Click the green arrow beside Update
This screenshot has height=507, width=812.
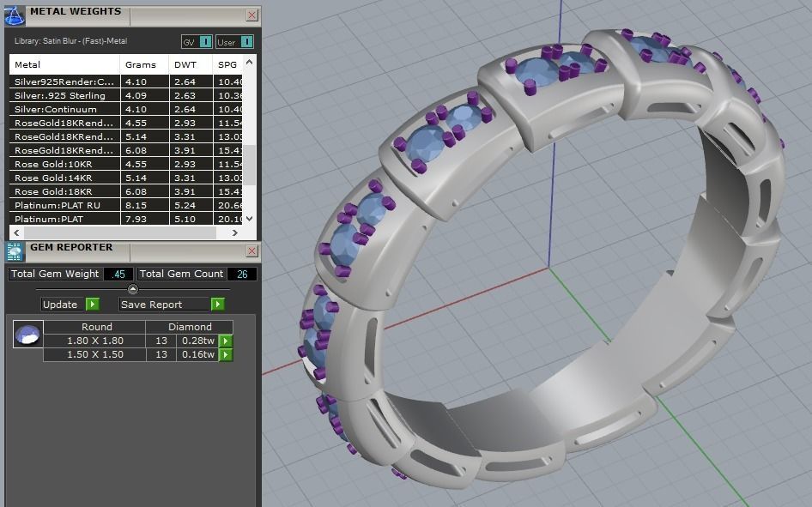pyautogui.click(x=92, y=305)
